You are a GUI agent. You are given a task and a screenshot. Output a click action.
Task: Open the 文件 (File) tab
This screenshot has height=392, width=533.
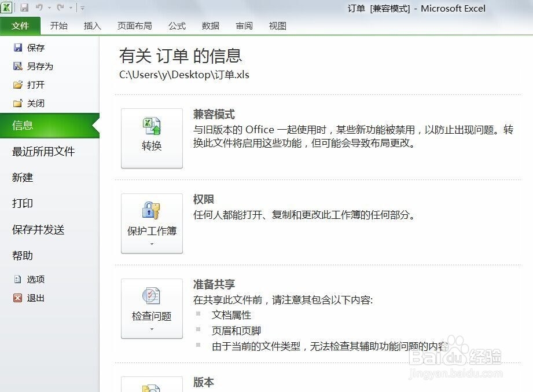pyautogui.click(x=20, y=26)
